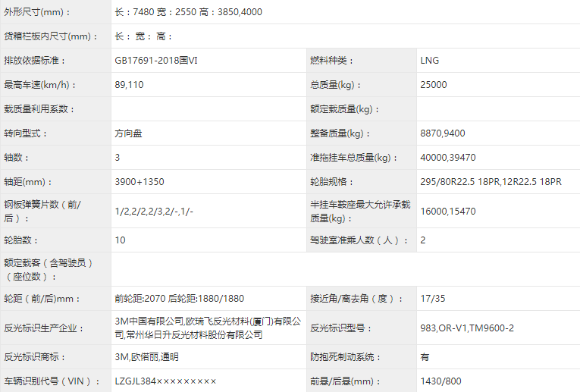The width and height of the screenshot is (580, 392).
Task: Click the 轮胎数 value 10
Action: tap(120, 240)
